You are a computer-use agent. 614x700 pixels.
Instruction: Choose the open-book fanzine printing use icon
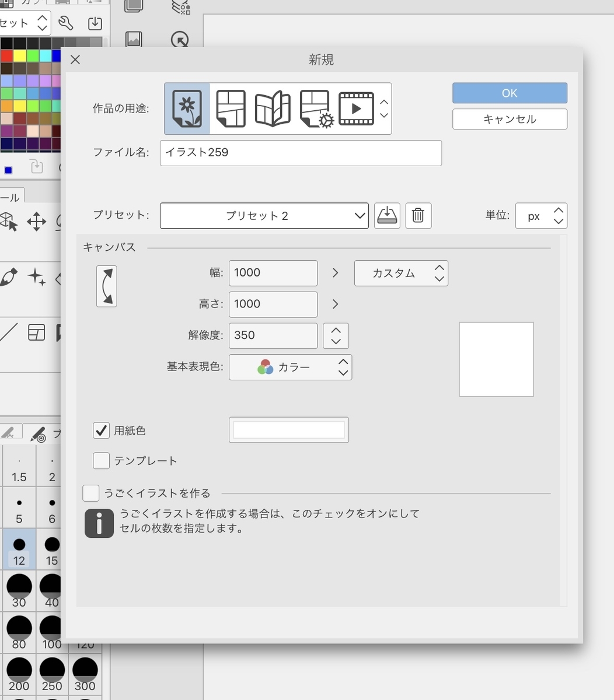[273, 108]
